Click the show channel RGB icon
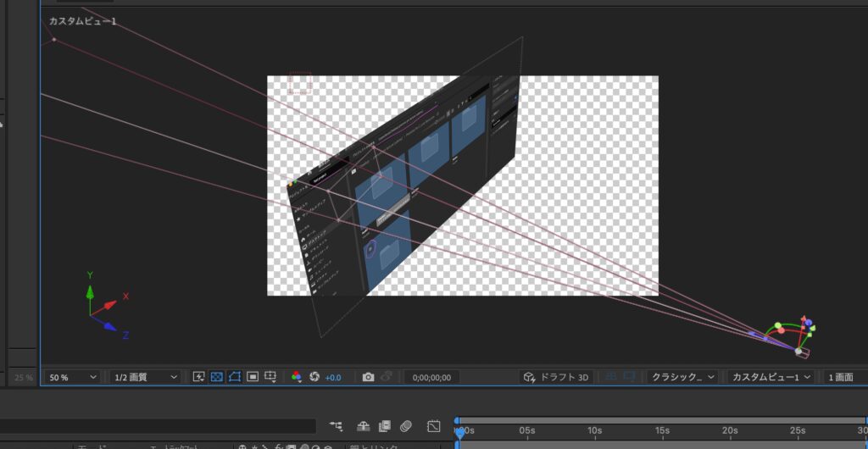This screenshot has width=868, height=449. pyautogui.click(x=296, y=377)
